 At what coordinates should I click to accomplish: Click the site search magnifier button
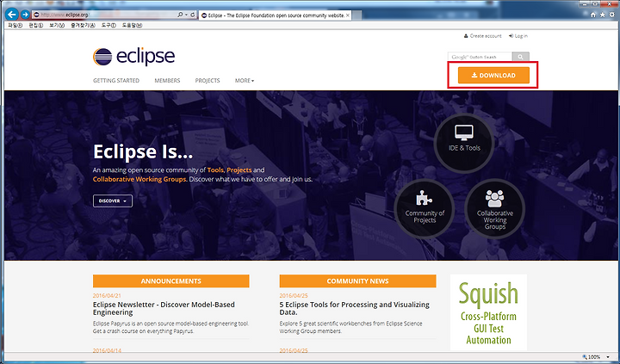coord(520,57)
